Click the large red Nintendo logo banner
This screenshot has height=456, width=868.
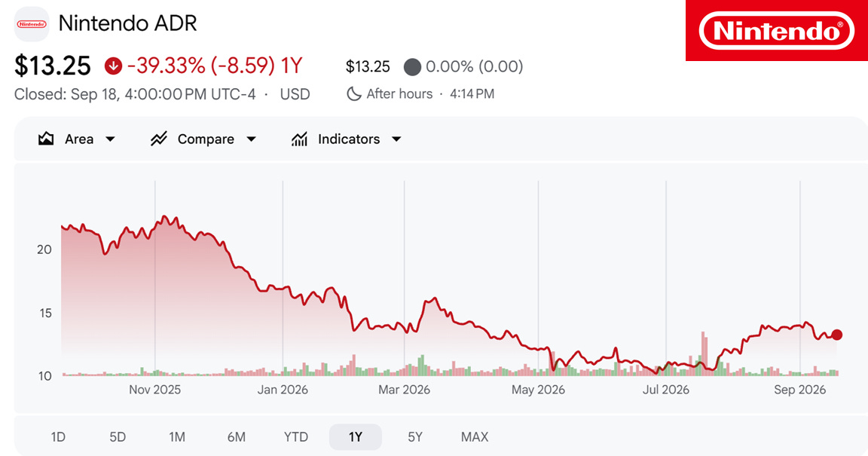pos(777,30)
